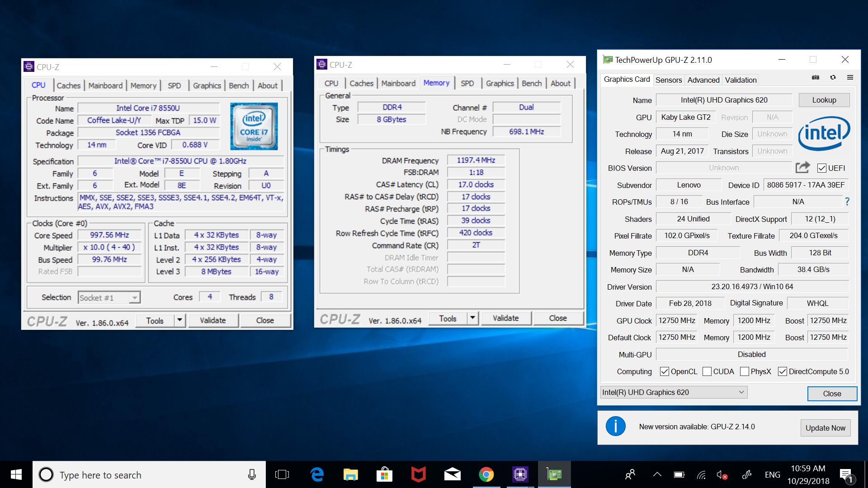868x488 pixels.
Task: Open Bench tab in left CPU-Z
Action: [x=239, y=85]
